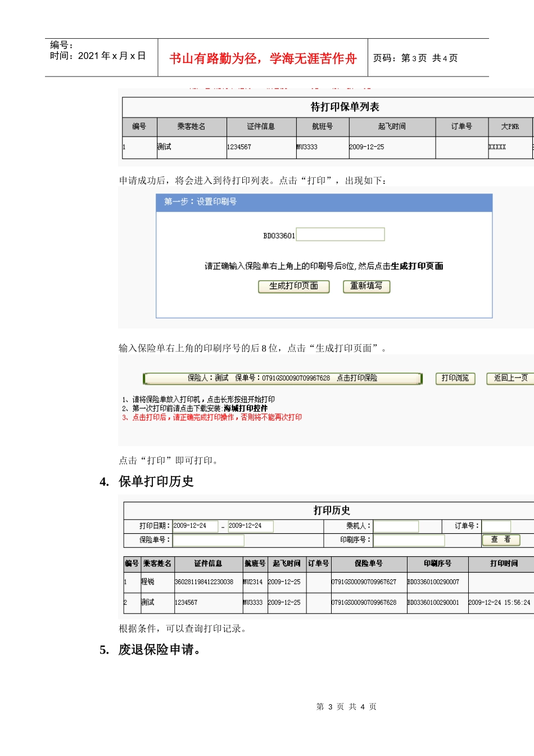Focus the 保险单号 search field

[209, 540]
